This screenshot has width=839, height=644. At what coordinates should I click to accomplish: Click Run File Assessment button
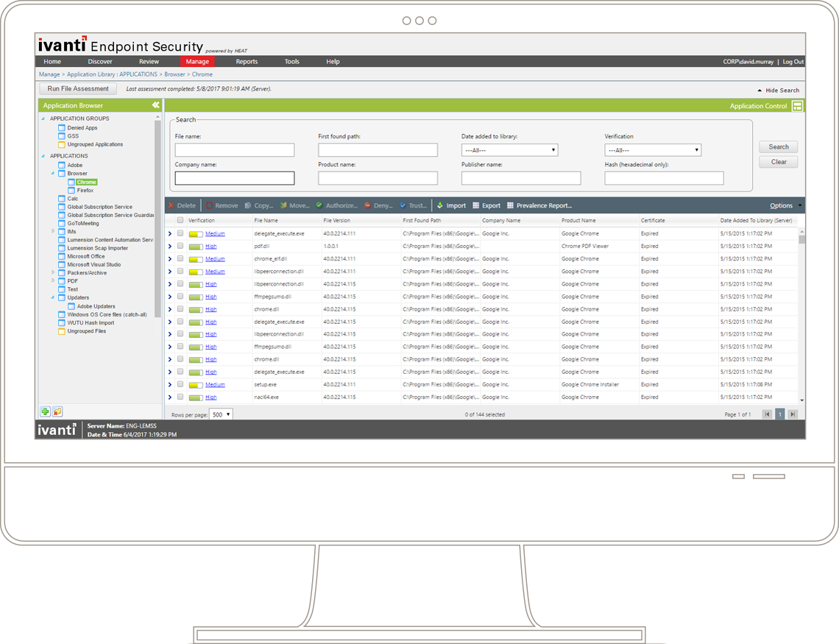(78, 89)
